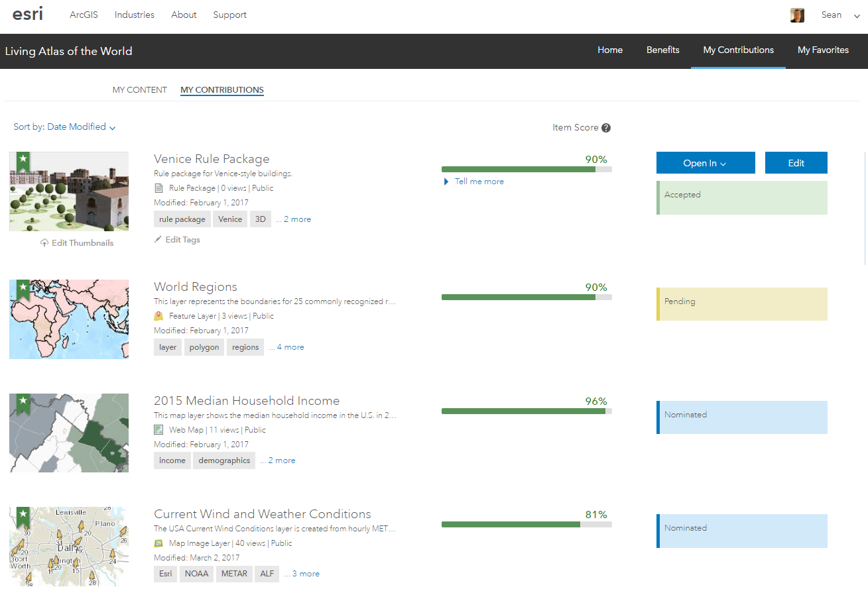
Task: Click the Venice Rule Package score bar
Action: 527,170
